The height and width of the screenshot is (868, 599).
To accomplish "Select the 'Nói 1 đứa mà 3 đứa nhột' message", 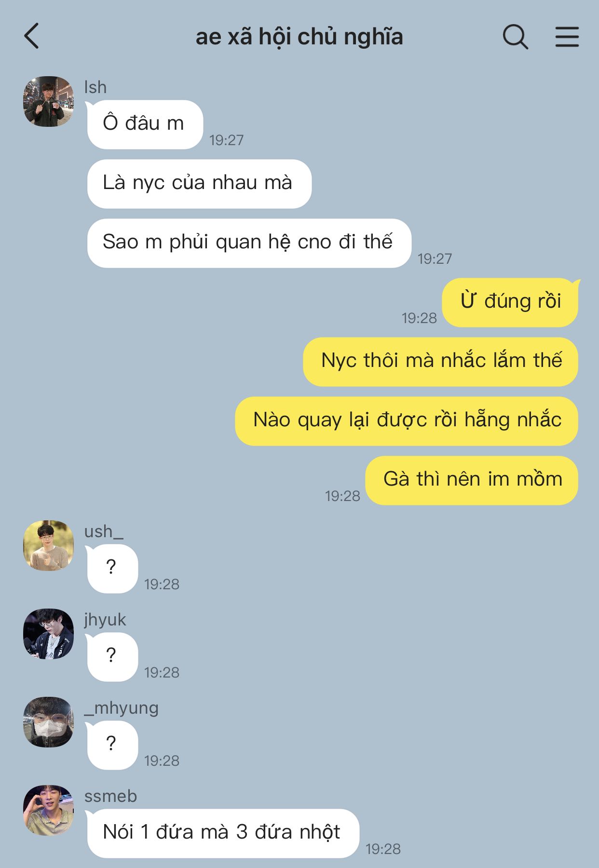I will pos(222,833).
